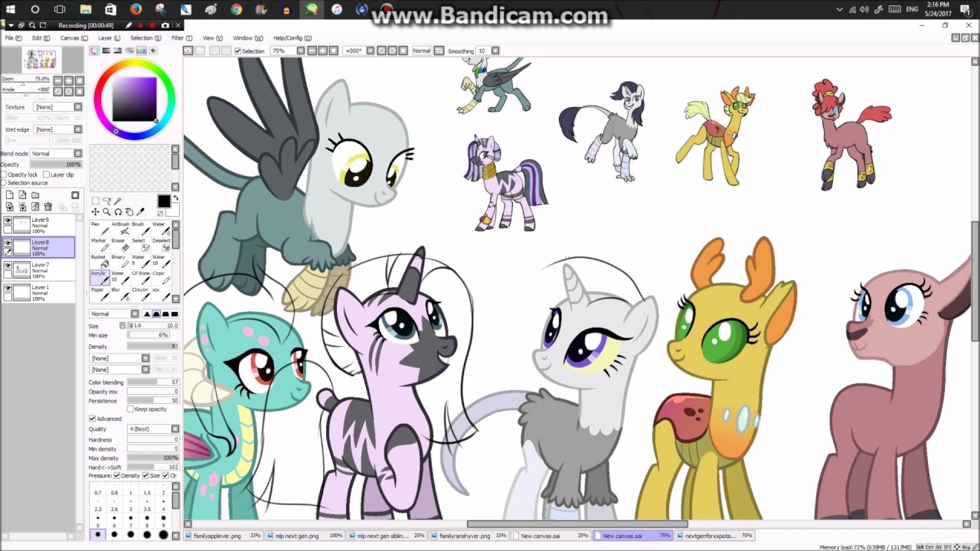Choose the Acrylic brush

[x=99, y=277]
